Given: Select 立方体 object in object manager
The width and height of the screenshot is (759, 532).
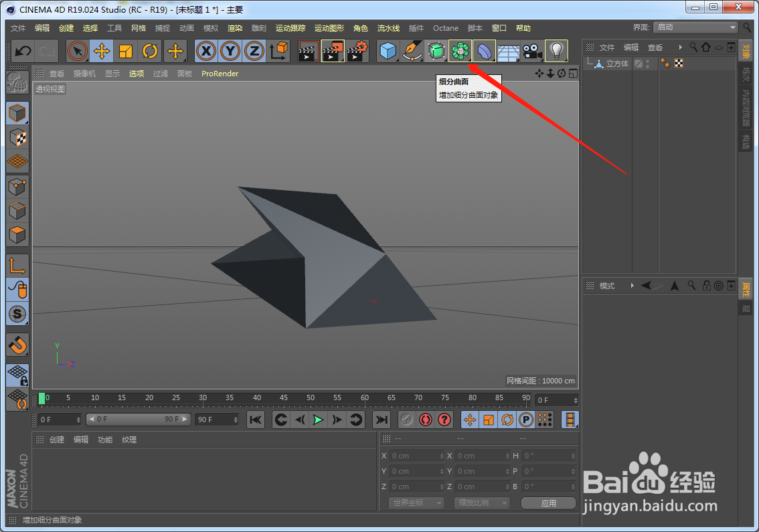Looking at the screenshot, I should click(x=617, y=64).
